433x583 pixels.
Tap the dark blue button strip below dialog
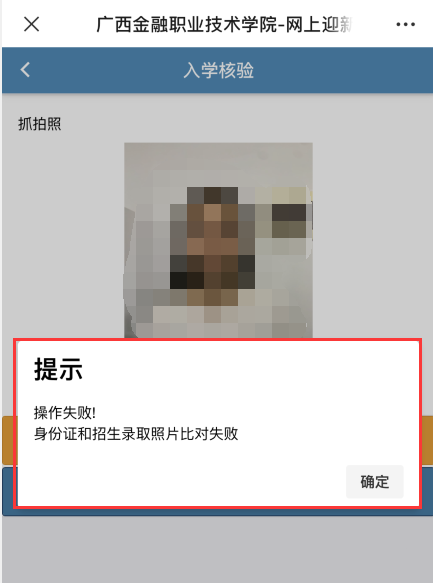click(217, 512)
